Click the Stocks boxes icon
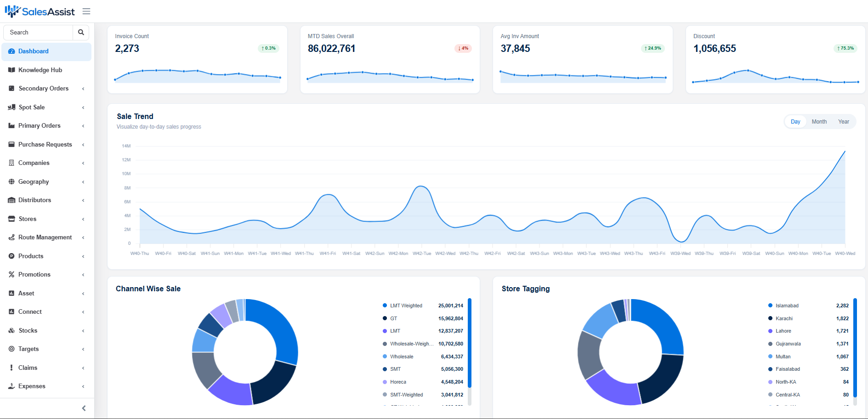The image size is (868, 419). (x=11, y=330)
